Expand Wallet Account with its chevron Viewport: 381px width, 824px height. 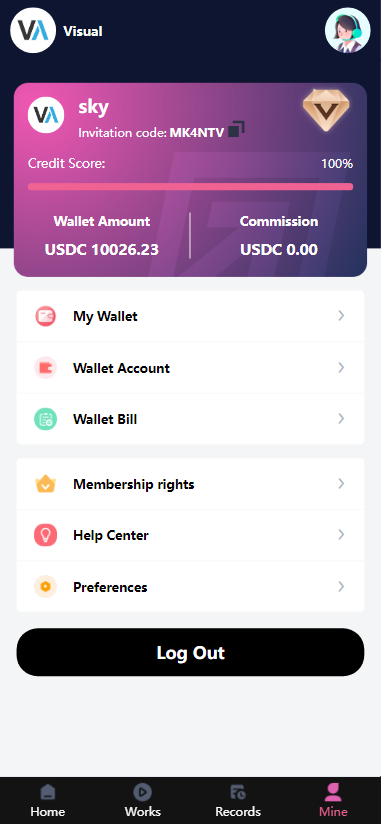click(342, 367)
